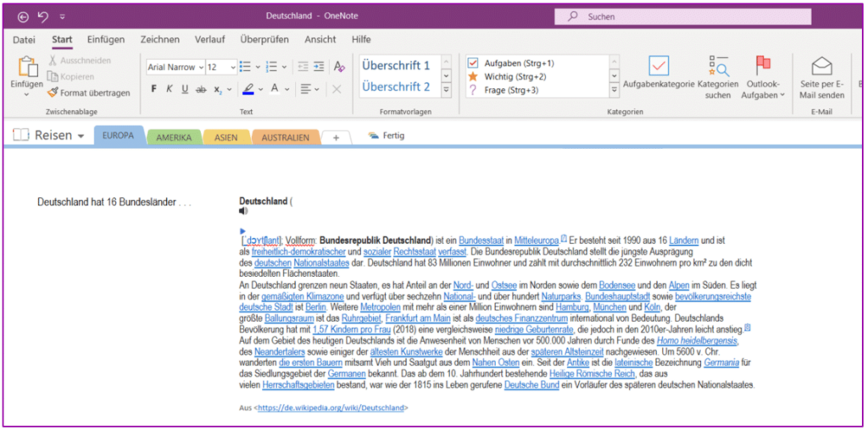Toggle subscript formatting

[218, 89]
